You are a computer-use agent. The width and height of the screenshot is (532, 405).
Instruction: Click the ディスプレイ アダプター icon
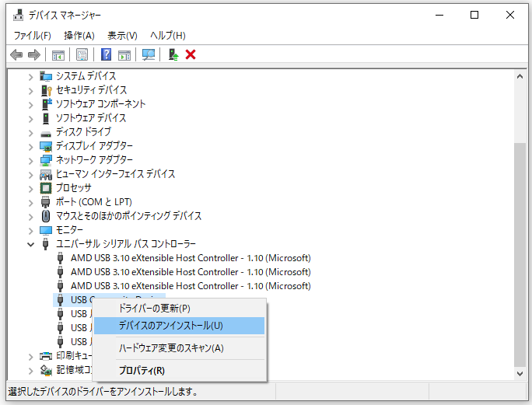point(46,146)
